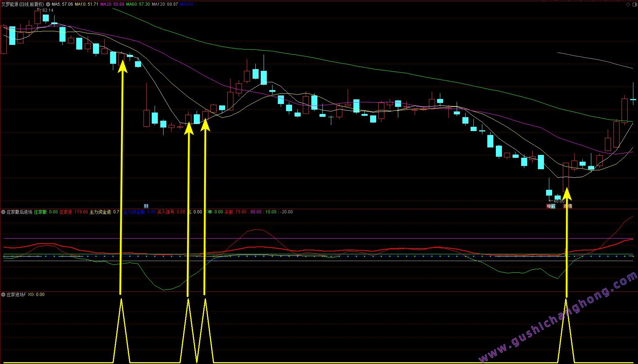Click the 40.00 low price annotation

point(559,201)
